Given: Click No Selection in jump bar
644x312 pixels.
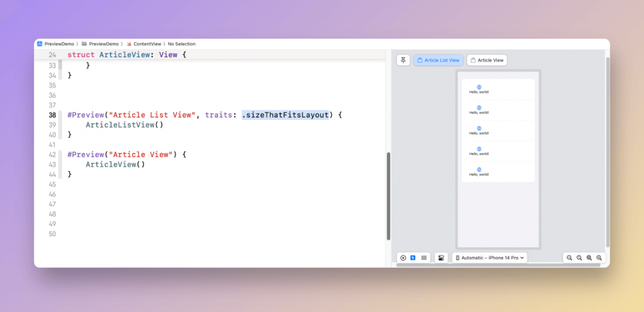Looking at the screenshot, I should coord(182,44).
